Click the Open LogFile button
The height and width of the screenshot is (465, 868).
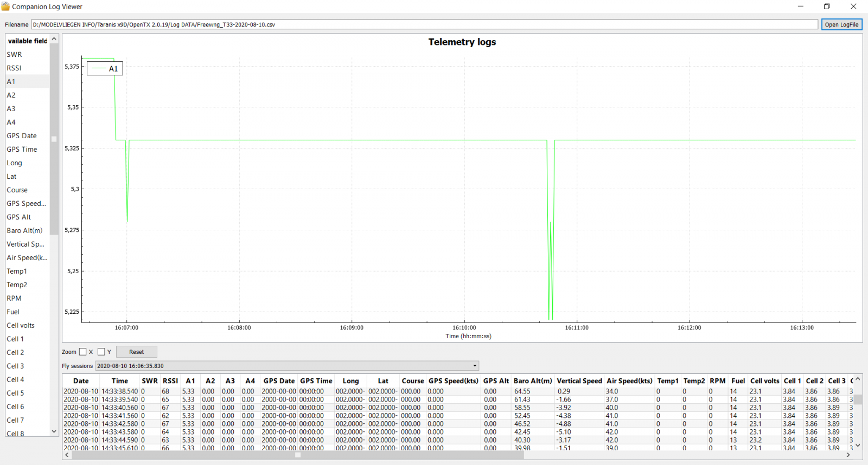(x=841, y=24)
